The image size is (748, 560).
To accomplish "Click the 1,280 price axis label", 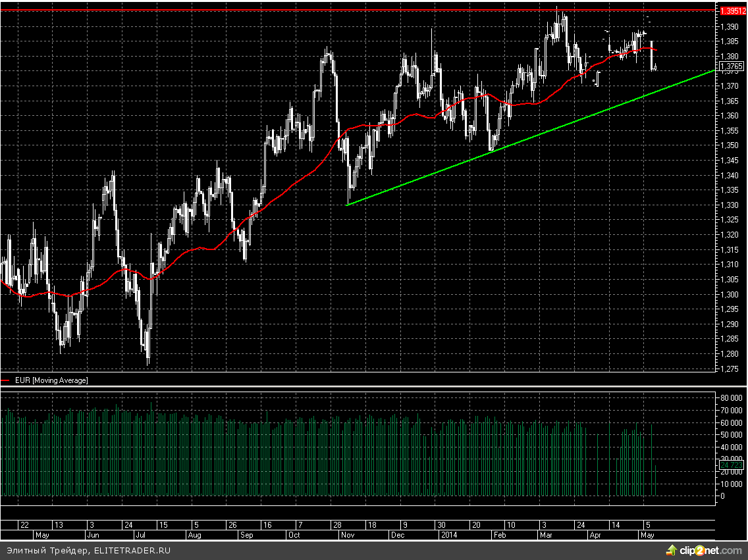I will point(730,354).
